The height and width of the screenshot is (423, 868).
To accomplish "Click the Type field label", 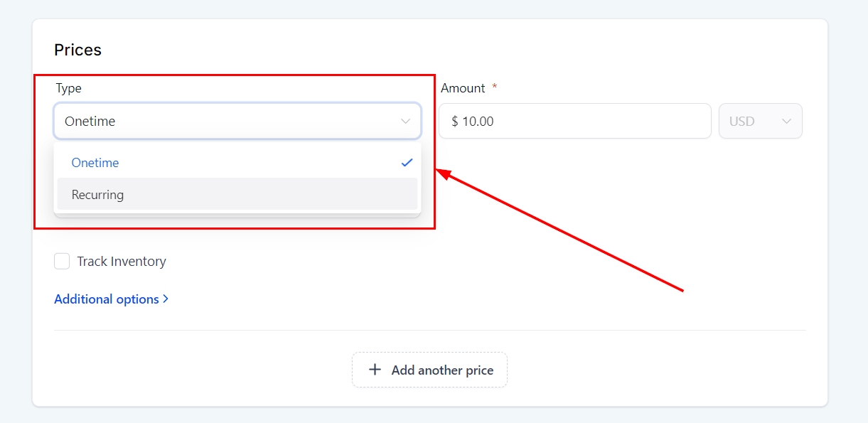I will (69, 88).
